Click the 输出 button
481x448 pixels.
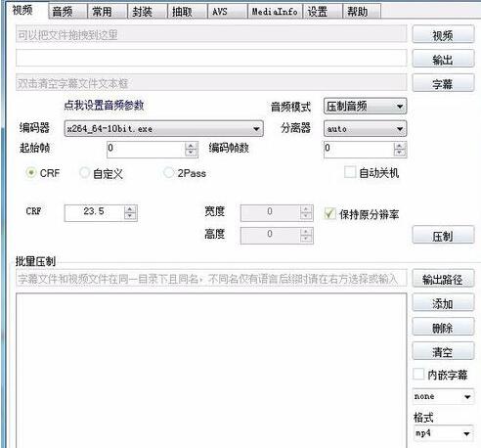[443, 59]
